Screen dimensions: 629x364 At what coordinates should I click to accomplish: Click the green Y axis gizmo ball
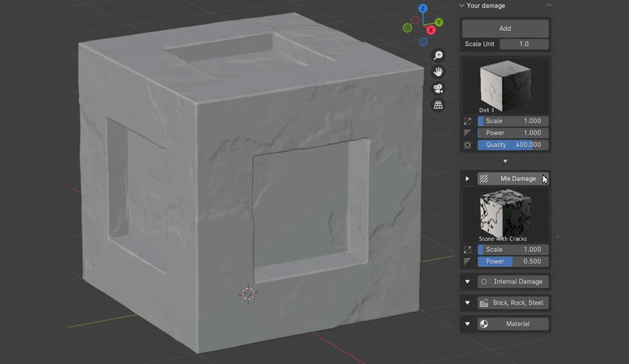click(x=439, y=23)
